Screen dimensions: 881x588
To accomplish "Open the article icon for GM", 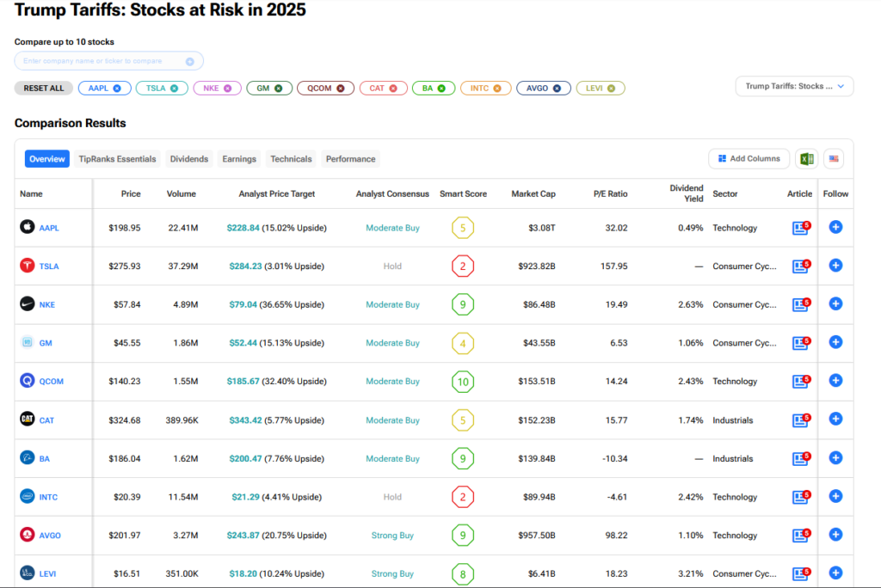I will 801,343.
